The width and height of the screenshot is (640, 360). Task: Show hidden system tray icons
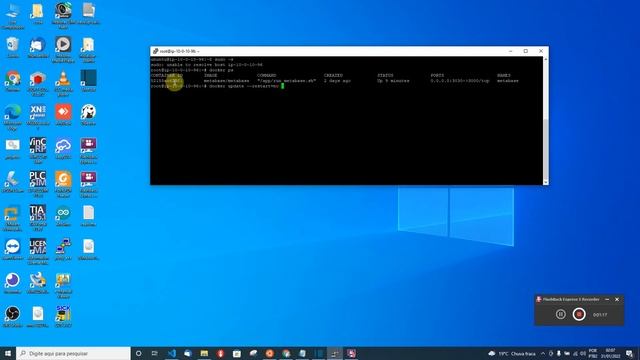[x=543, y=353]
